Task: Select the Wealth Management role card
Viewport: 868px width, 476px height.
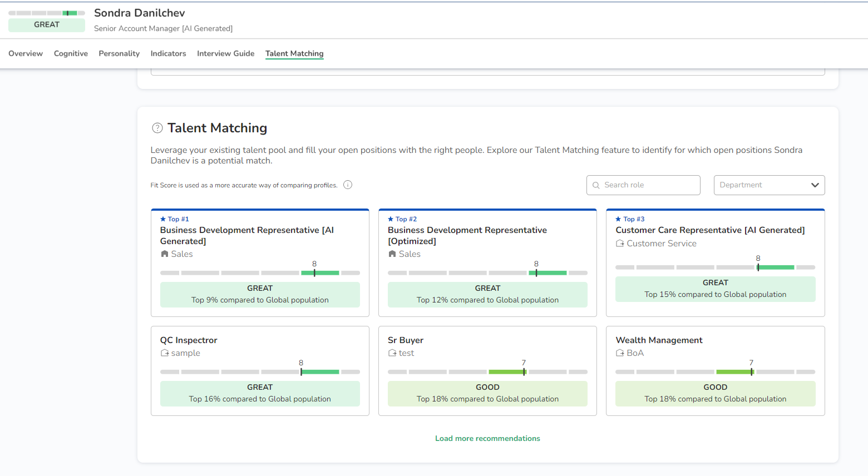Action: pos(715,371)
